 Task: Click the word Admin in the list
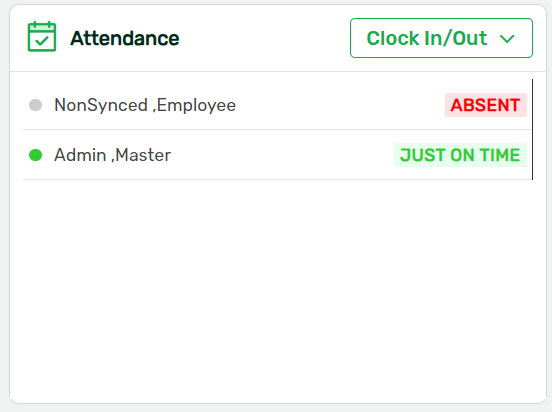pyautogui.click(x=80, y=155)
